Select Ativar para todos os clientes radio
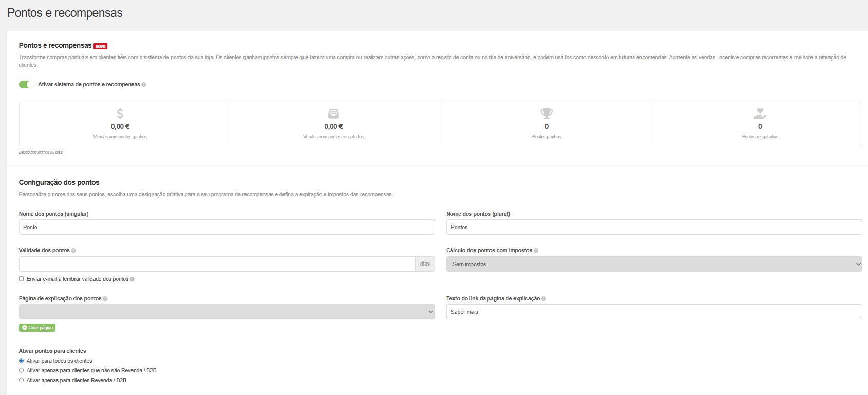 (22, 361)
